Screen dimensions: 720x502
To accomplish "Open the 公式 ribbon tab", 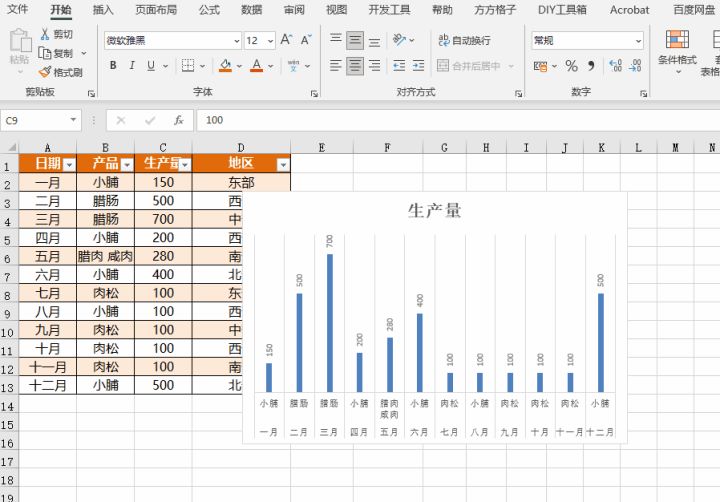I will point(209,10).
